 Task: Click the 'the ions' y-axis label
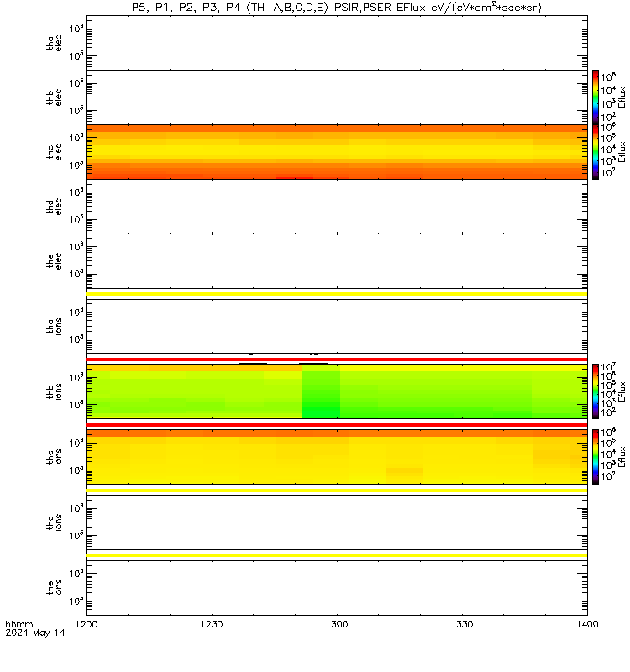[55, 587]
